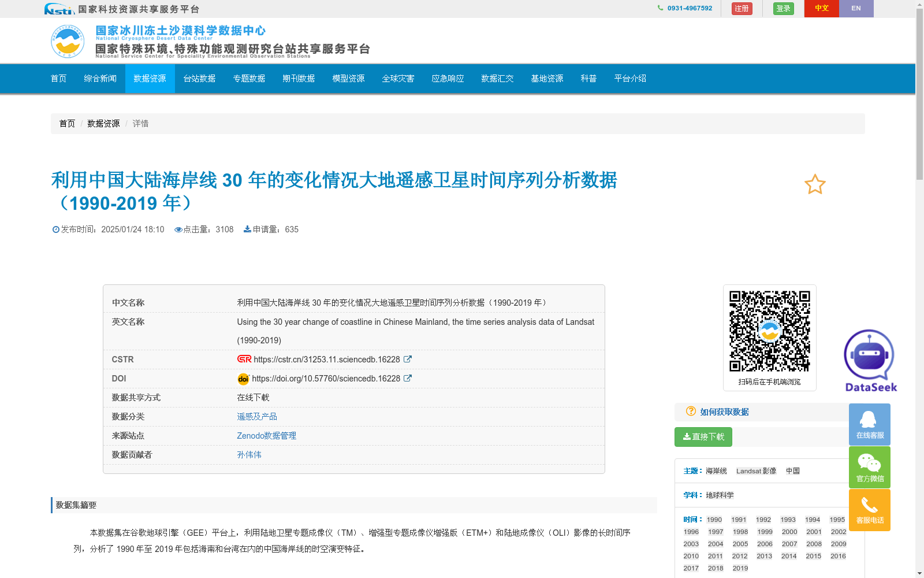Click the question mark icon near 如何获取数据
The height and width of the screenshot is (578, 924).
point(691,411)
